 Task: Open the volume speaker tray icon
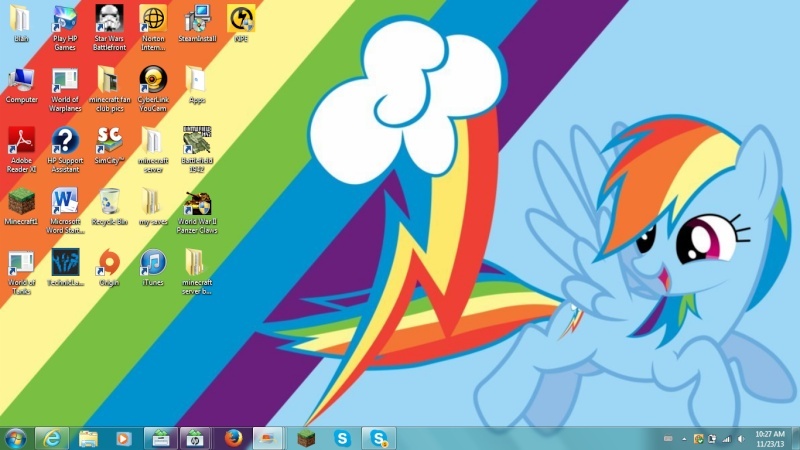tap(741, 439)
